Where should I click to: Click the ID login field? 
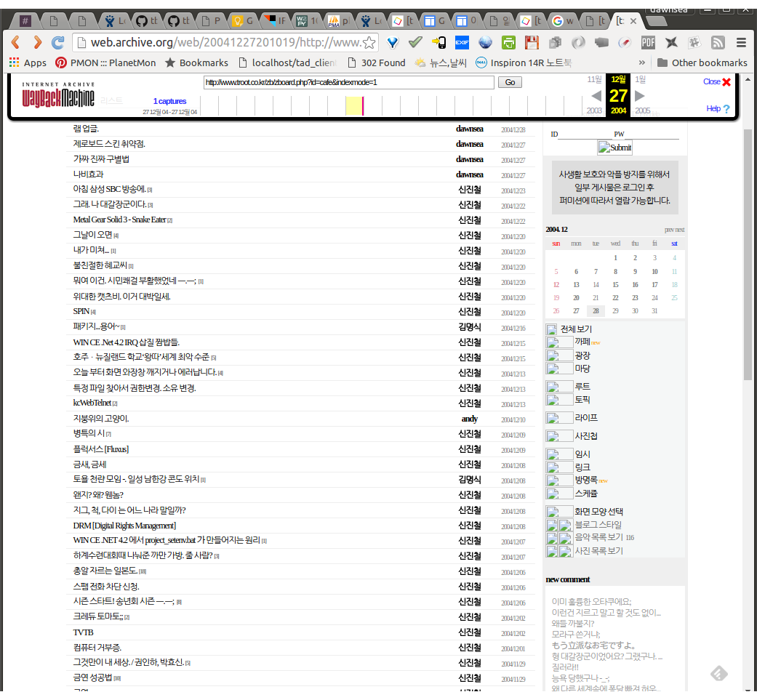point(584,134)
